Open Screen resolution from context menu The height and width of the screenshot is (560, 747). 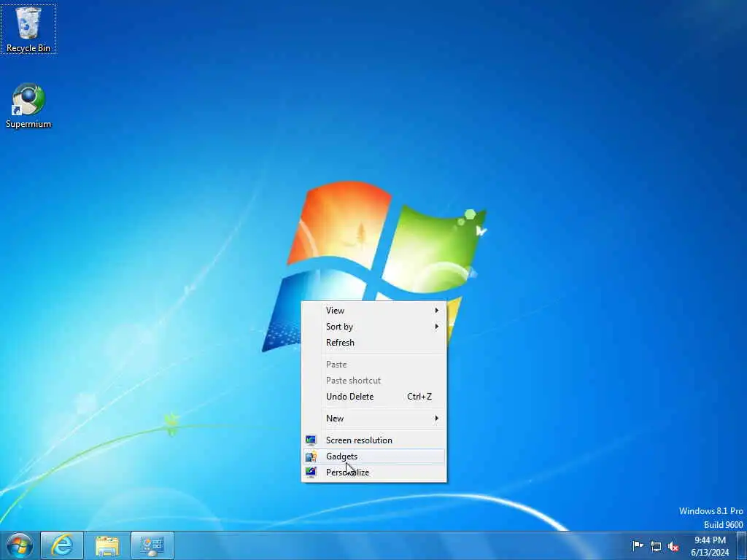point(374,440)
